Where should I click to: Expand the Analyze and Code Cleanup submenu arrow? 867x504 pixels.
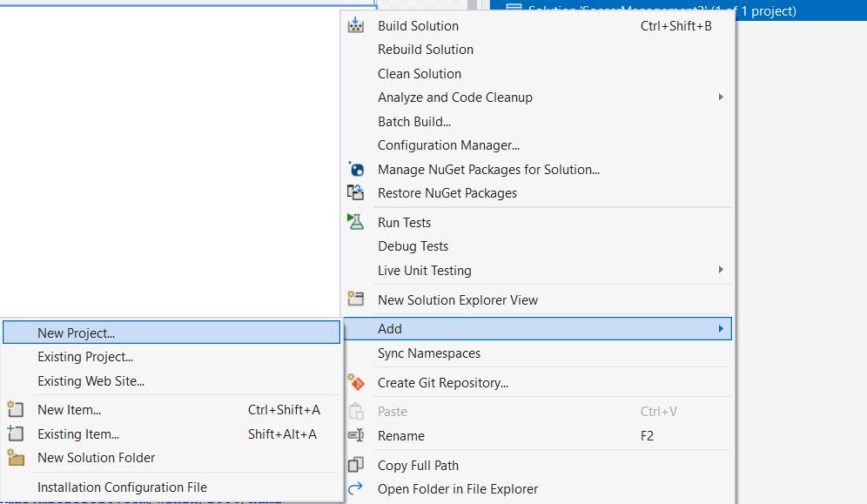[x=721, y=97]
